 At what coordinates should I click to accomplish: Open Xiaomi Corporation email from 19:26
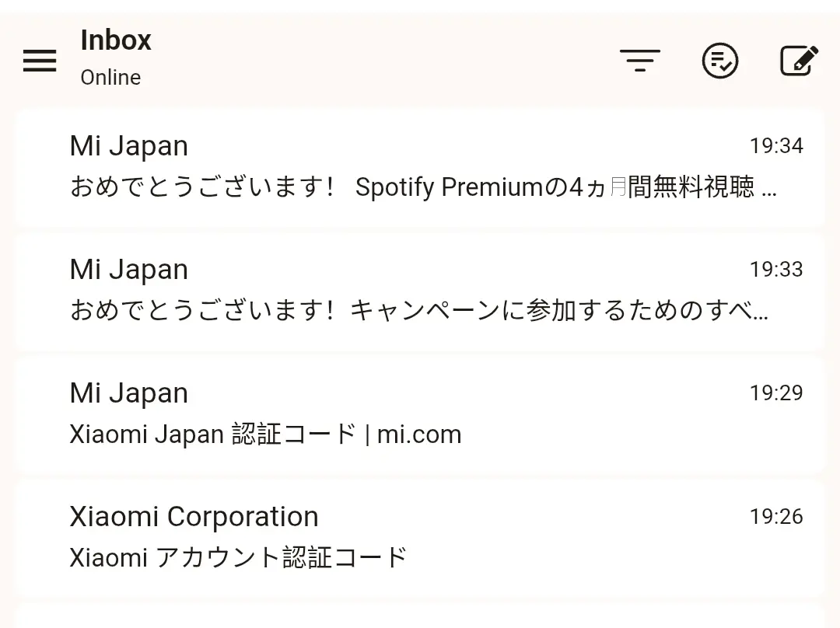point(420,539)
